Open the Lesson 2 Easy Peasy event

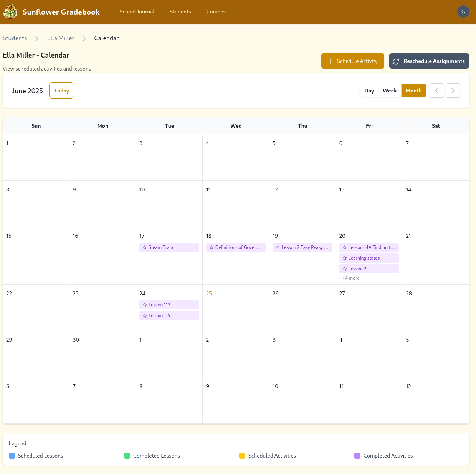tap(302, 247)
